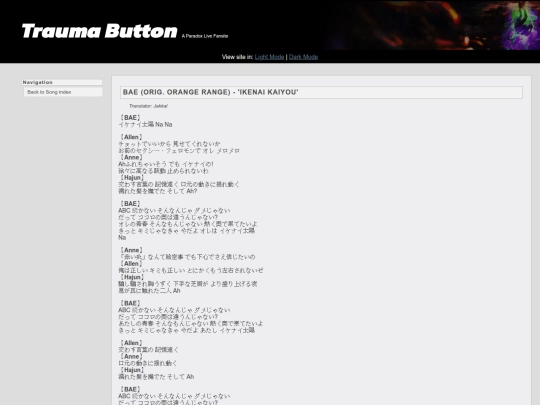Click the lyric line ending 'Na Na'

click(x=145, y=124)
